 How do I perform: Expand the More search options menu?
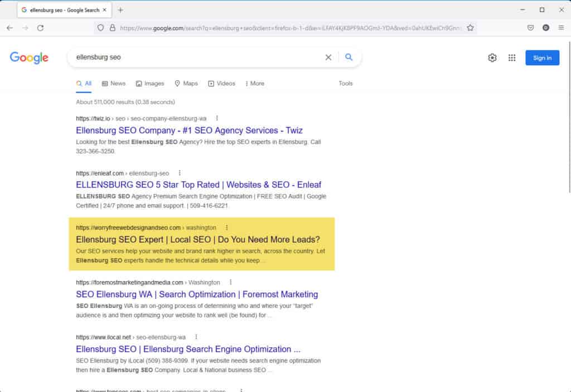[255, 84]
